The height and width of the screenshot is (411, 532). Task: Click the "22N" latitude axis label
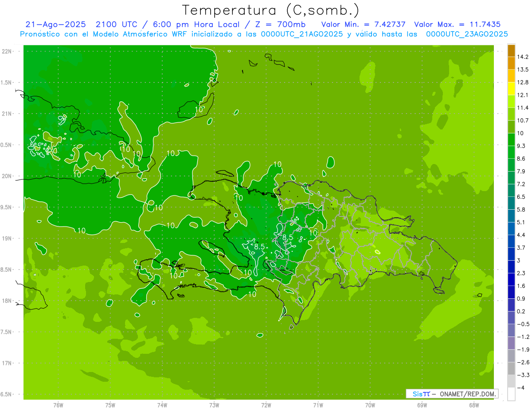click(6, 51)
